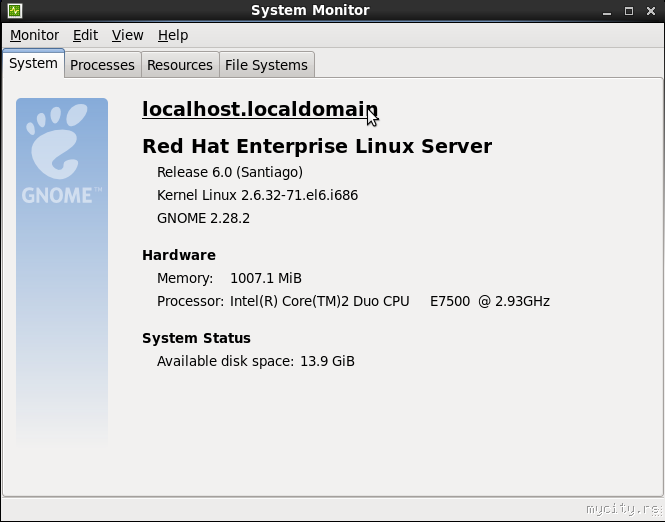The width and height of the screenshot is (665, 522).
Task: Switch to the Processes tab
Action: pyautogui.click(x=102, y=65)
